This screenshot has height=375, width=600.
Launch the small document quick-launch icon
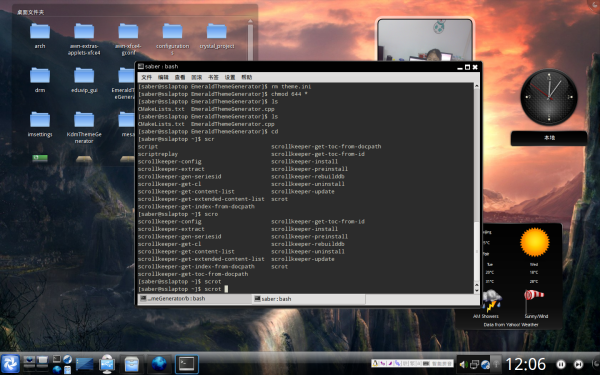tap(67, 369)
